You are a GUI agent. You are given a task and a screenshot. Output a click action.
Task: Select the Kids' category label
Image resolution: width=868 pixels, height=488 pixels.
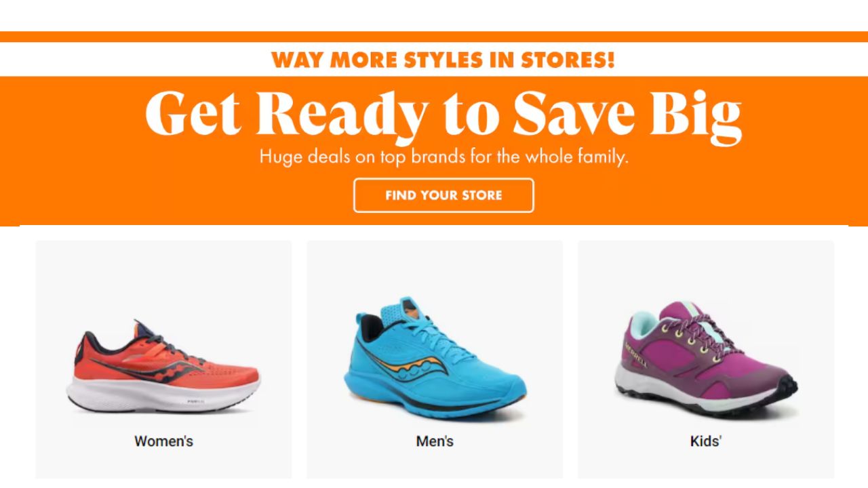(x=705, y=441)
